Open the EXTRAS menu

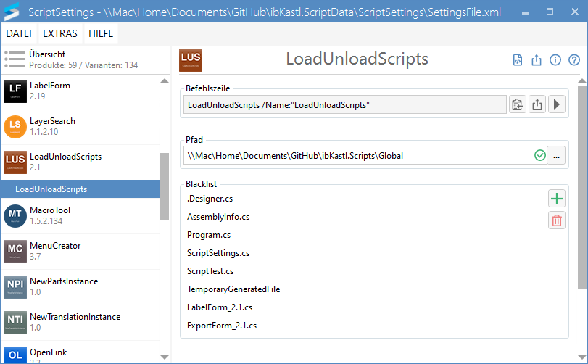click(60, 34)
